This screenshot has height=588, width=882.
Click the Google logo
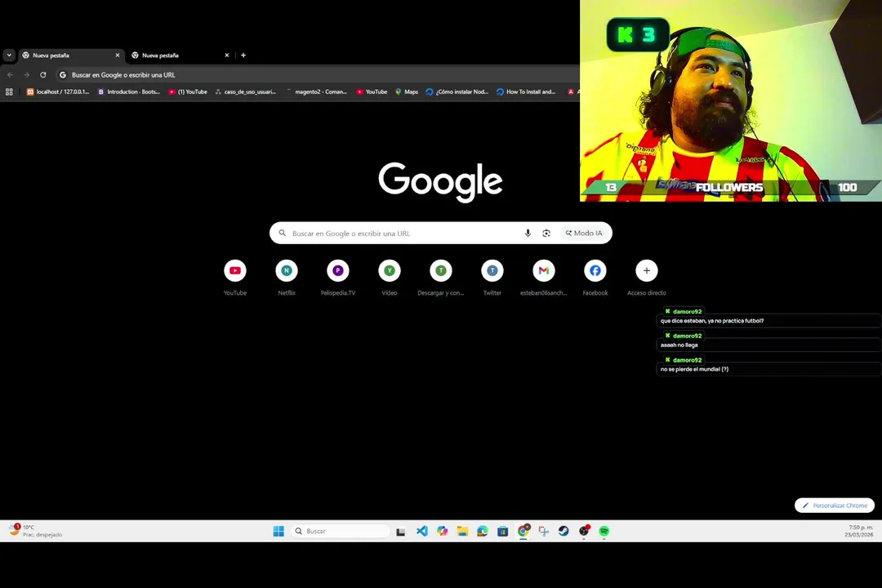coord(440,182)
